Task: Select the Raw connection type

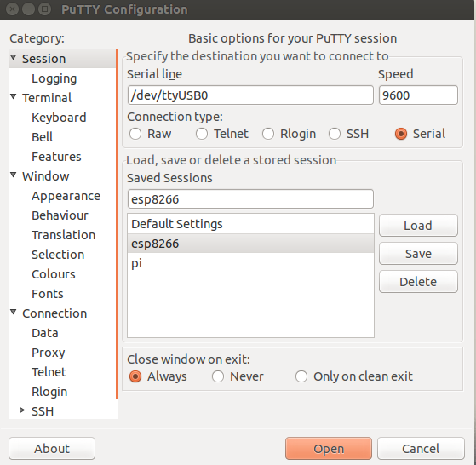Action: pos(135,134)
